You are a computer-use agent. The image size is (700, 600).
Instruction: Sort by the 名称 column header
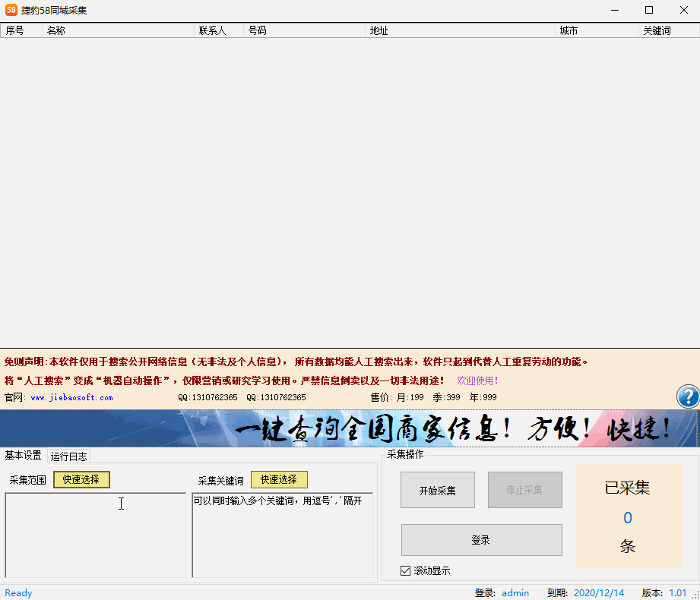[118, 30]
